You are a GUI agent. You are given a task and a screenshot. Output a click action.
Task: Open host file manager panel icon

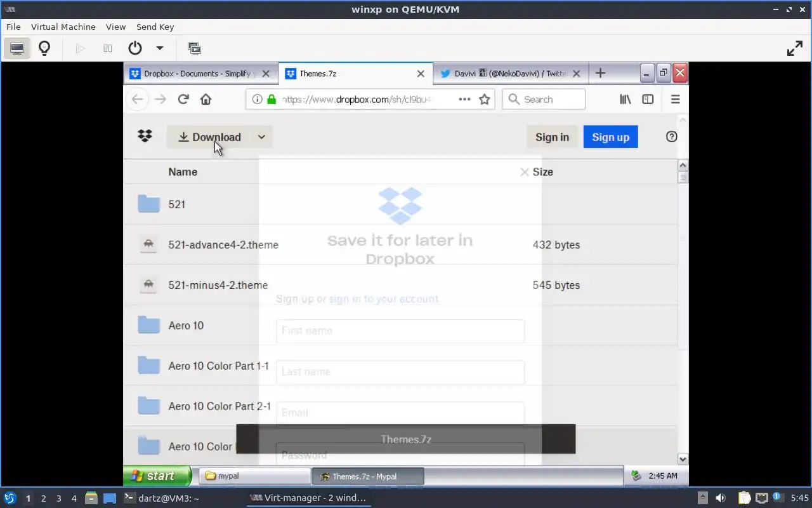(x=91, y=498)
